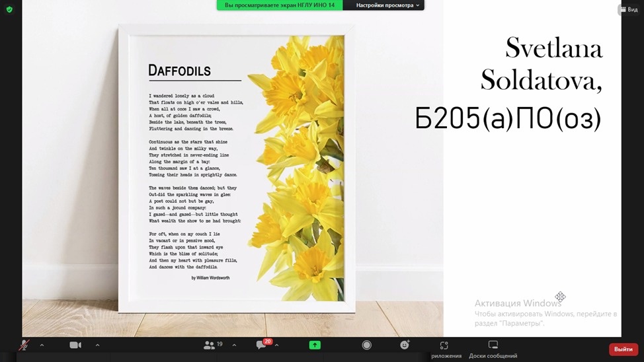Click the record circle icon
Image resolution: width=644 pixels, height=362 pixels.
click(367, 345)
